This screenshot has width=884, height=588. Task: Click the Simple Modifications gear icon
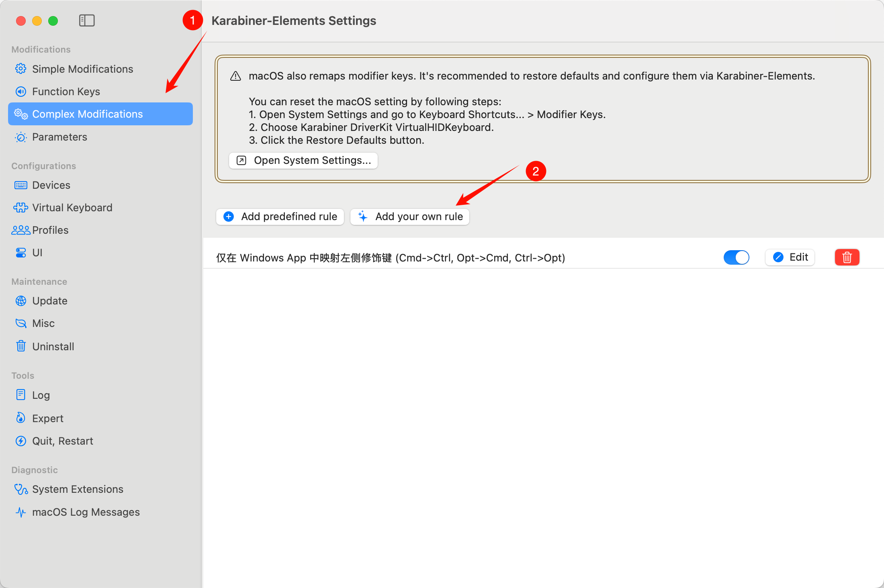coord(21,69)
